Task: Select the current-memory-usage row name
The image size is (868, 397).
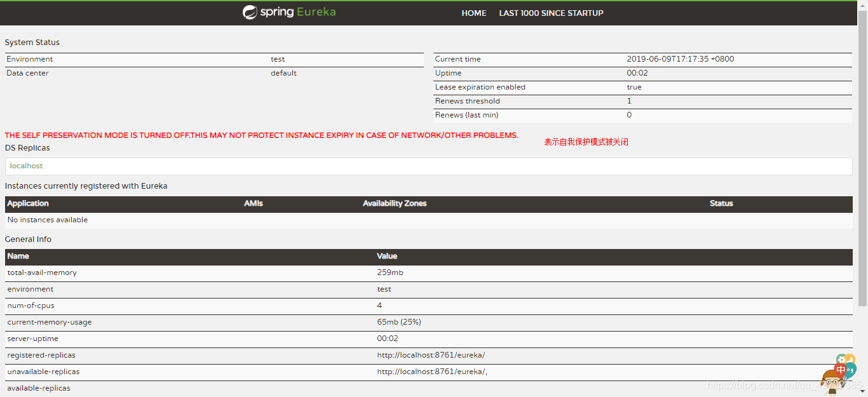Action: [x=50, y=322]
